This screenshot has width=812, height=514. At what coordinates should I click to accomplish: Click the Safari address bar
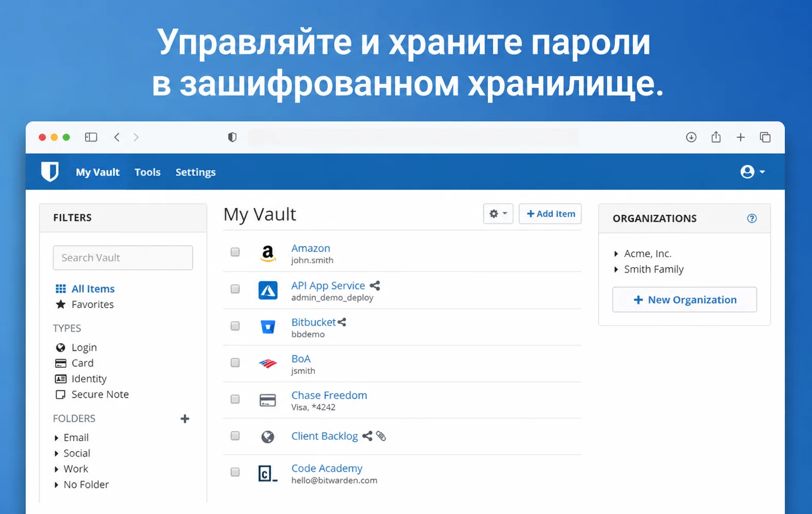click(x=414, y=137)
